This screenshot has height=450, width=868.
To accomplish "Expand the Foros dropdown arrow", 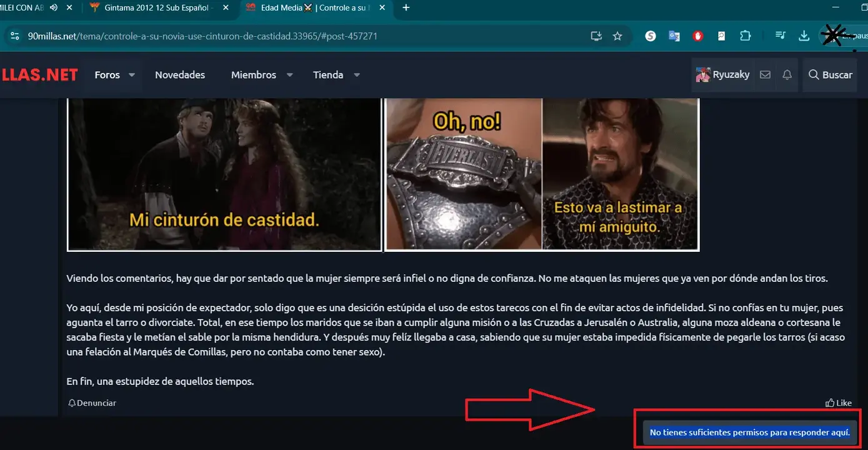I will click(132, 75).
